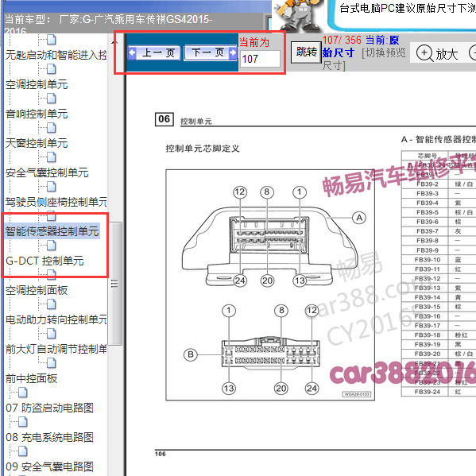The image size is (476, 476).
Task: Open chapter 07 防盗启动电路图
Action: (49, 408)
